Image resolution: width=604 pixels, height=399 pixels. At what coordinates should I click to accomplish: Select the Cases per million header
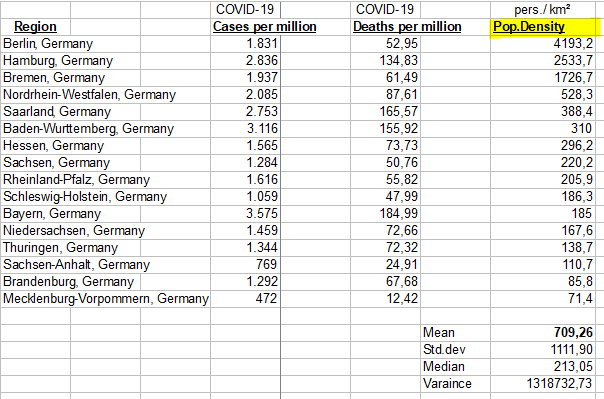[265, 27]
